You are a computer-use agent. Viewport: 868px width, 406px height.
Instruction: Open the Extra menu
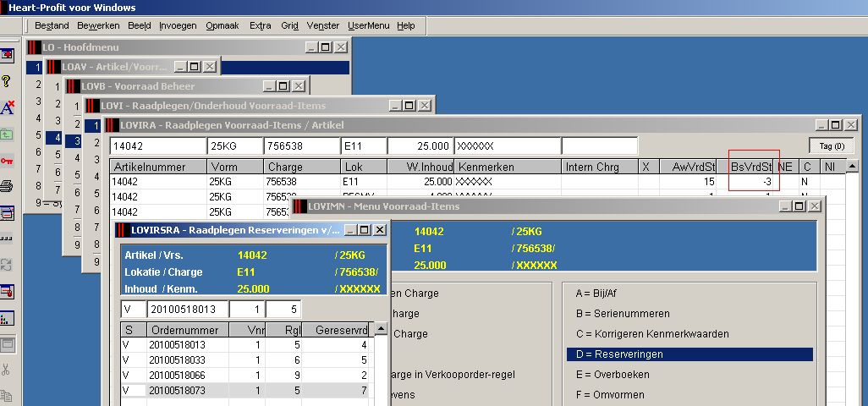[261, 25]
